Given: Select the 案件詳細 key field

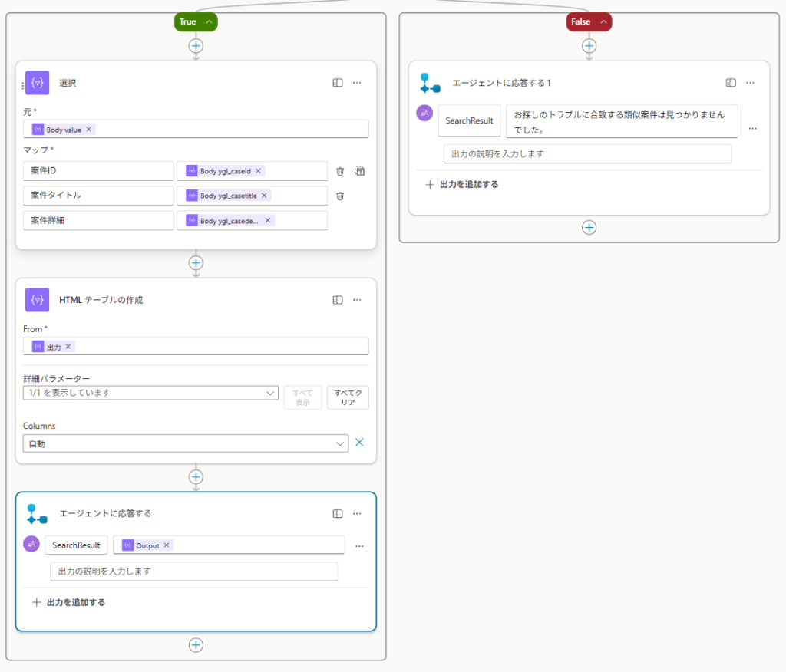Looking at the screenshot, I should click(98, 220).
